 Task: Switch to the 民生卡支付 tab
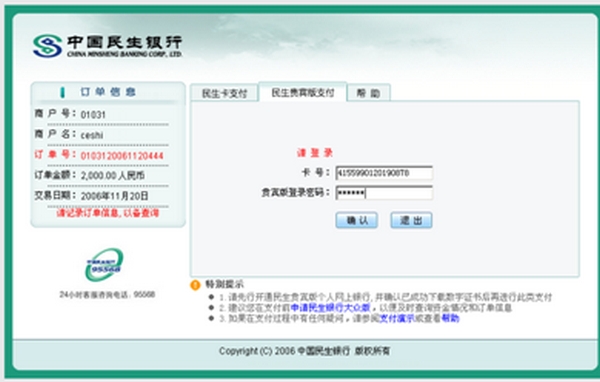coord(225,93)
